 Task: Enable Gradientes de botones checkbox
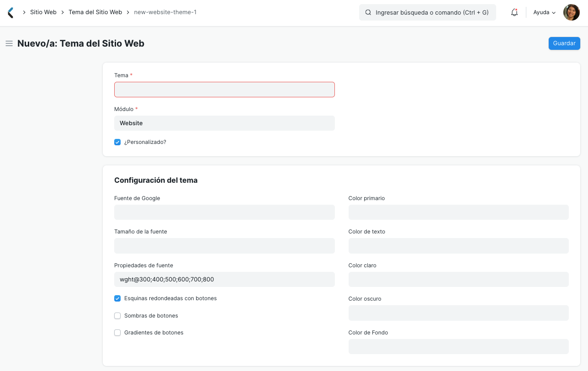pos(117,333)
